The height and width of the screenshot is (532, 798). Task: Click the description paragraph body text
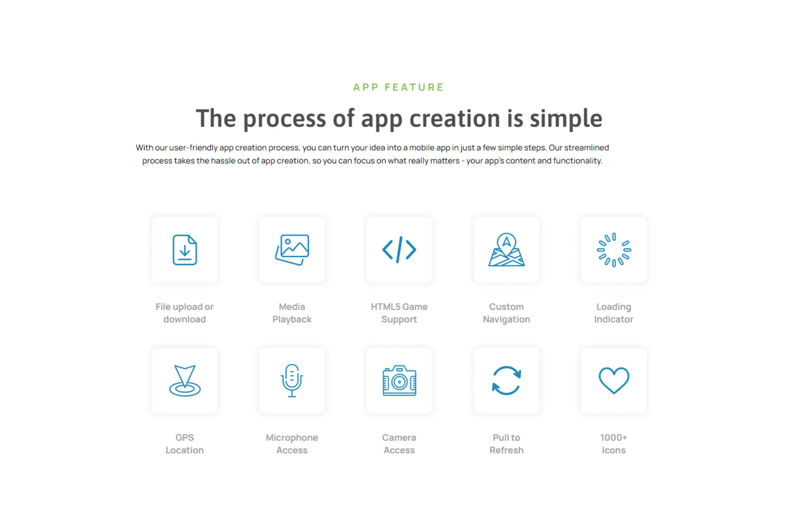(x=399, y=154)
